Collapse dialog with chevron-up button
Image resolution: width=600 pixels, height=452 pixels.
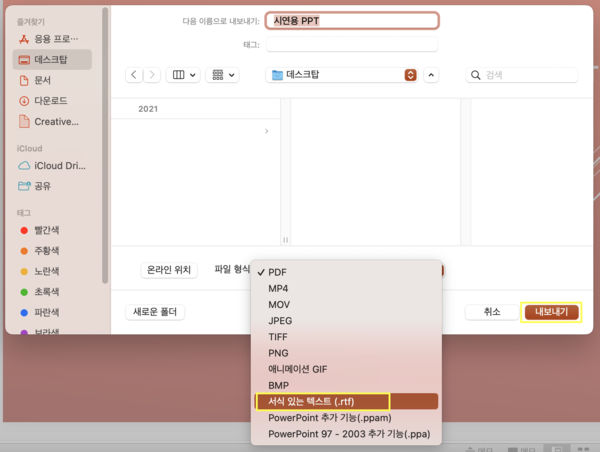click(431, 75)
